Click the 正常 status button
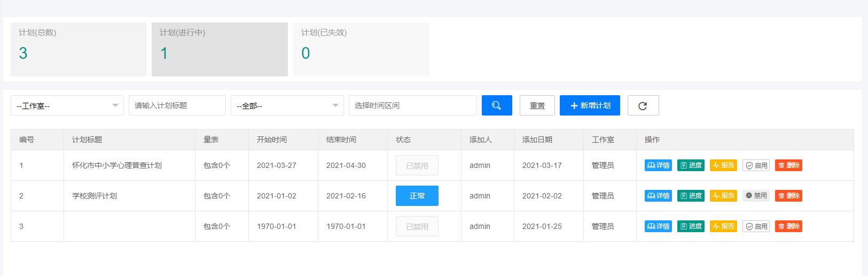 417,196
